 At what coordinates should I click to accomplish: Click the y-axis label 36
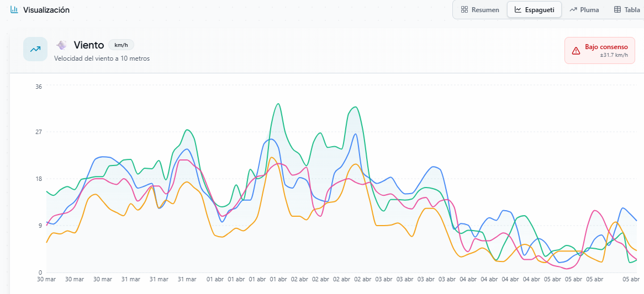tap(39, 86)
